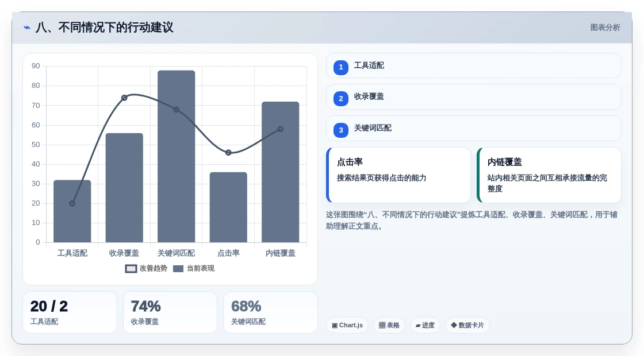Click the 点击率 bar in chart

(x=228, y=207)
